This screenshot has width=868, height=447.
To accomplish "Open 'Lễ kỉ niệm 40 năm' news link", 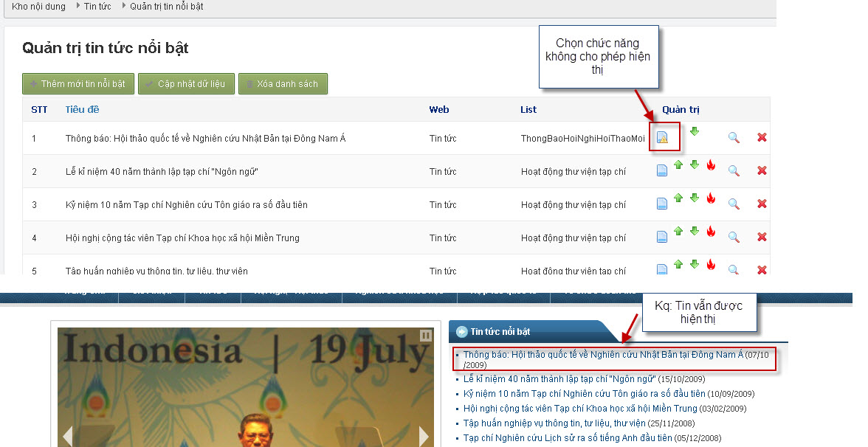I will click(x=559, y=379).
